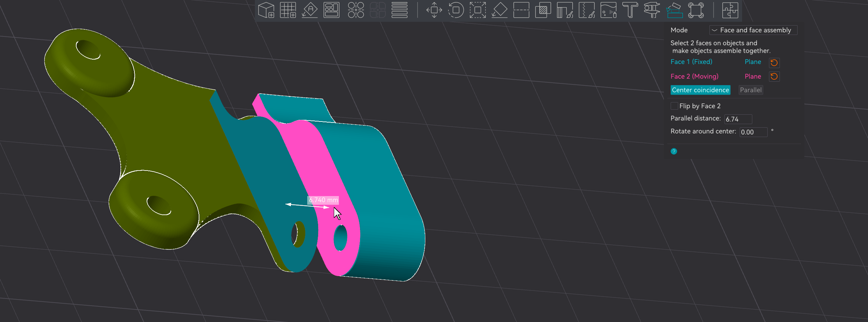Select the Cut tool
868x322 pixels.
pos(521,10)
